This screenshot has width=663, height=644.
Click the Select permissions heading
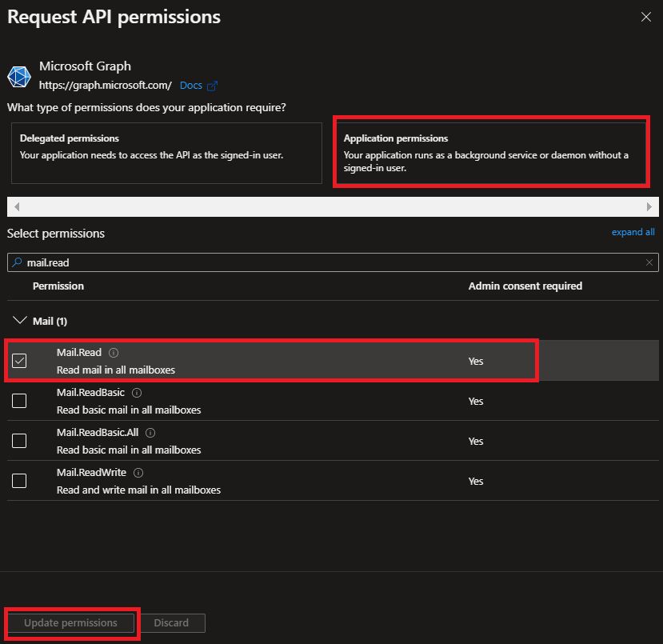pyautogui.click(x=56, y=234)
